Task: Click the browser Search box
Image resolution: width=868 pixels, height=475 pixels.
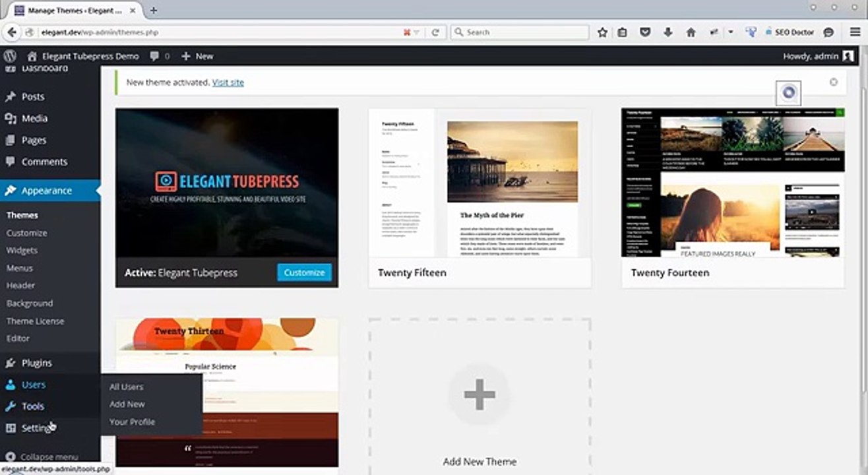Action: 520,32
